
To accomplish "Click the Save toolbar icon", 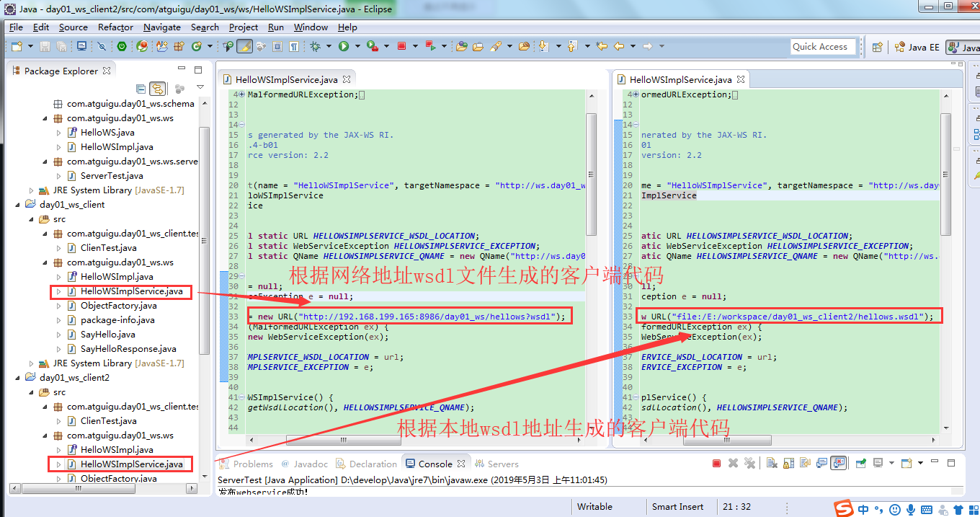I will coord(45,46).
